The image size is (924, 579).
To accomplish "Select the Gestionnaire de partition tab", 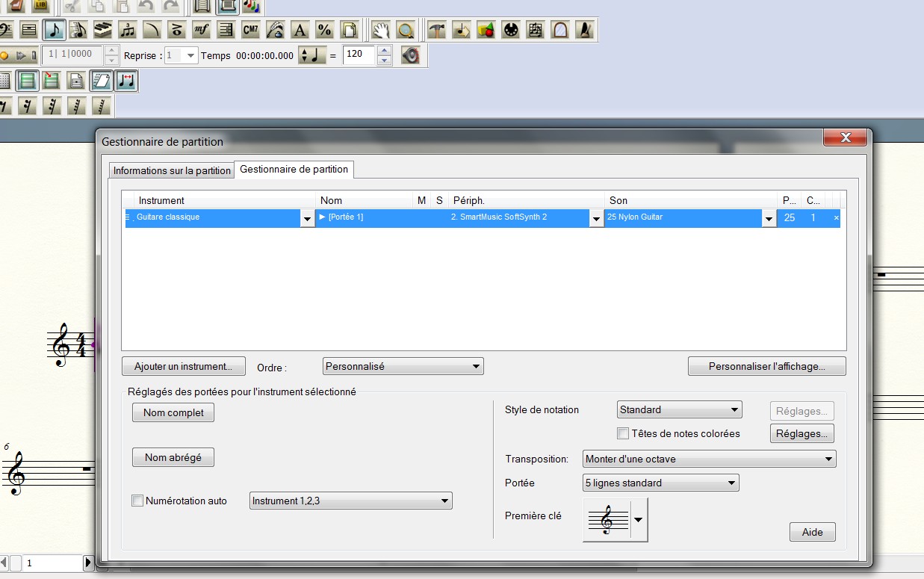I will click(294, 170).
